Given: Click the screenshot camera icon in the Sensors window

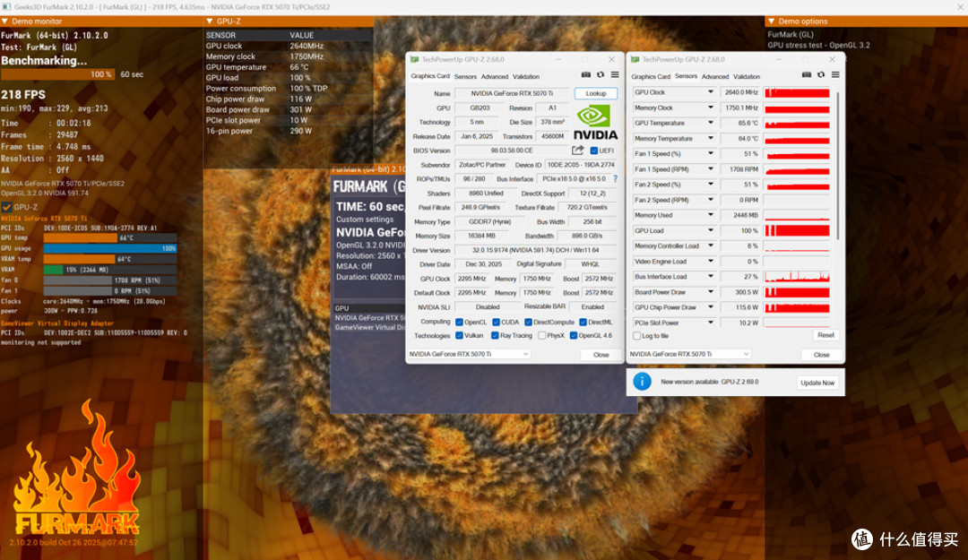Looking at the screenshot, I should pos(807,74).
